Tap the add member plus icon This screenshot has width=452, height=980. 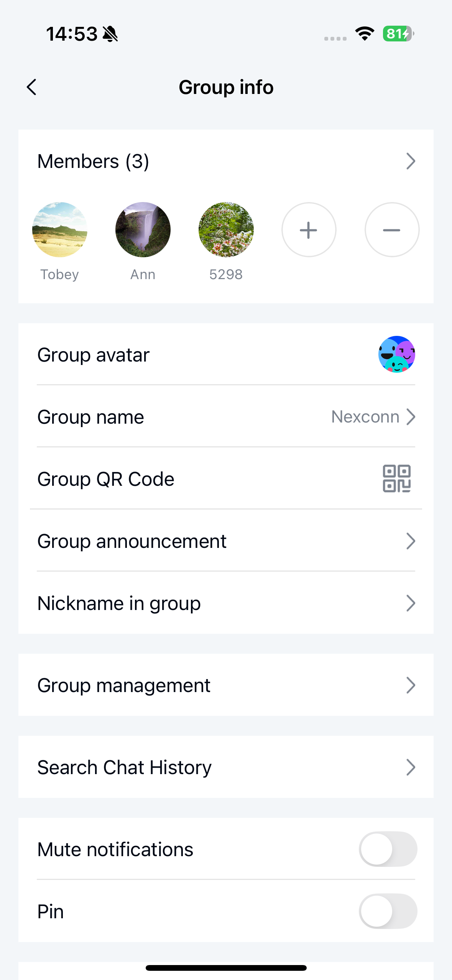309,230
